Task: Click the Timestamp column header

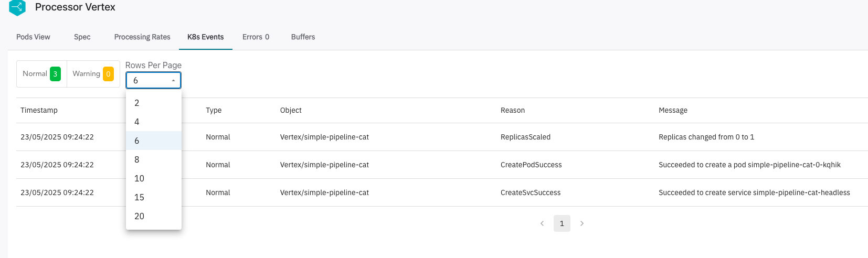Action: 39,110
